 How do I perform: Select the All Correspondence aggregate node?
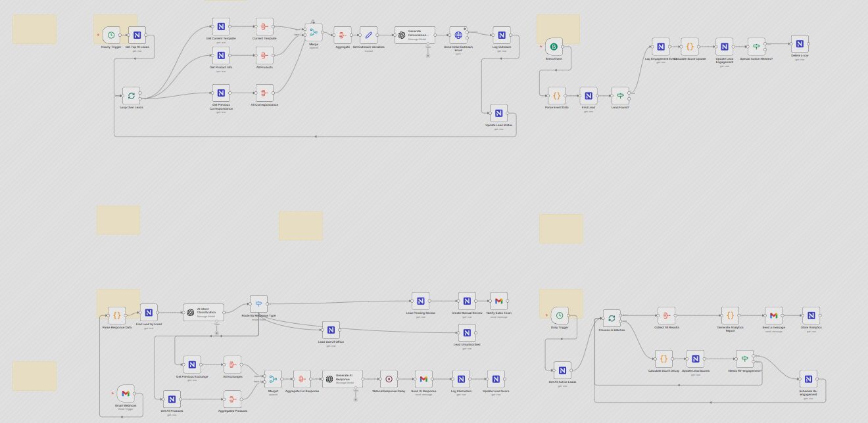[264, 93]
